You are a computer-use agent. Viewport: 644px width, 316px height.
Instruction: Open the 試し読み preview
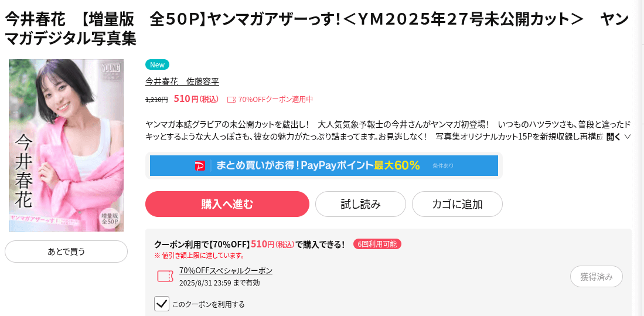tap(360, 204)
